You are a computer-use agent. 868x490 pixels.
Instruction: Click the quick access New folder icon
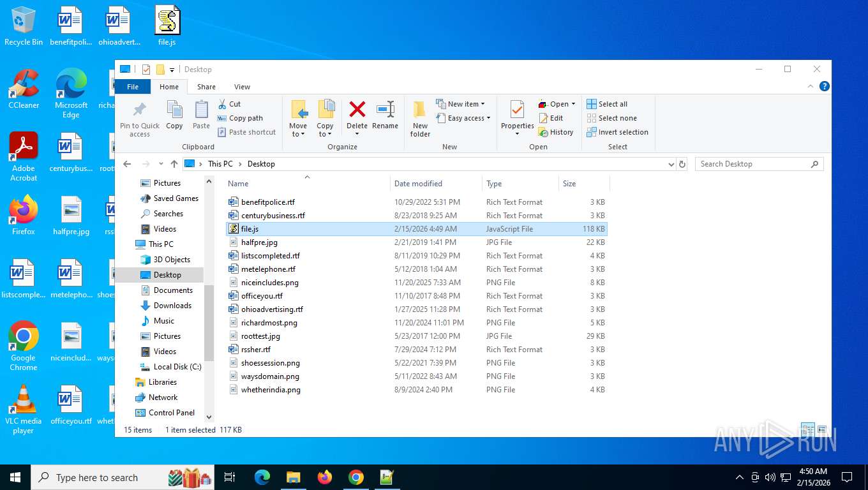pos(160,70)
